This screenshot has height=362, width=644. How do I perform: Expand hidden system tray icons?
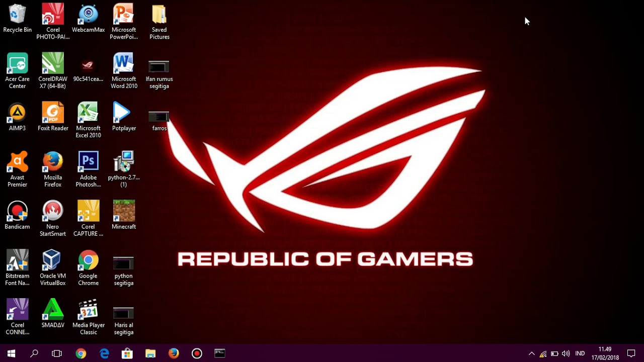(x=531, y=353)
